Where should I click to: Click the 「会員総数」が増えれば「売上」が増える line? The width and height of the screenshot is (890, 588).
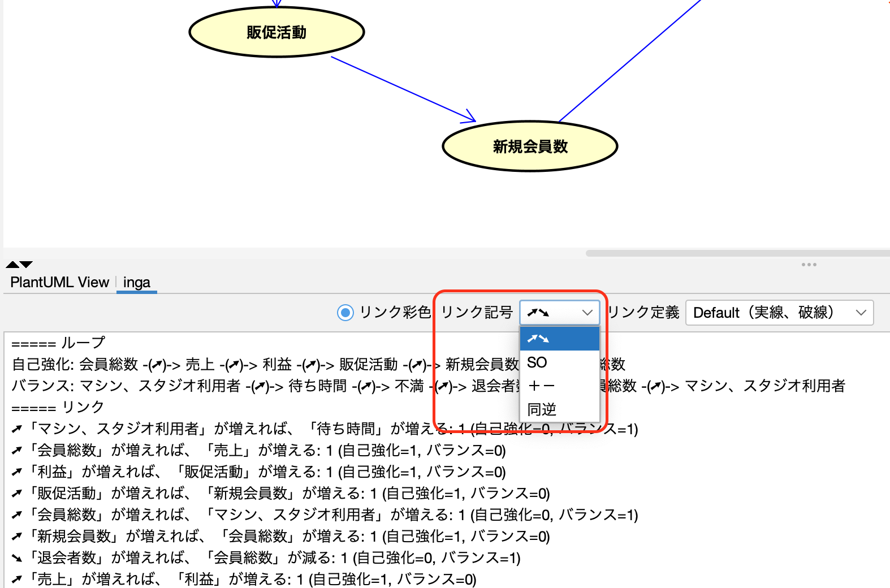tap(258, 450)
